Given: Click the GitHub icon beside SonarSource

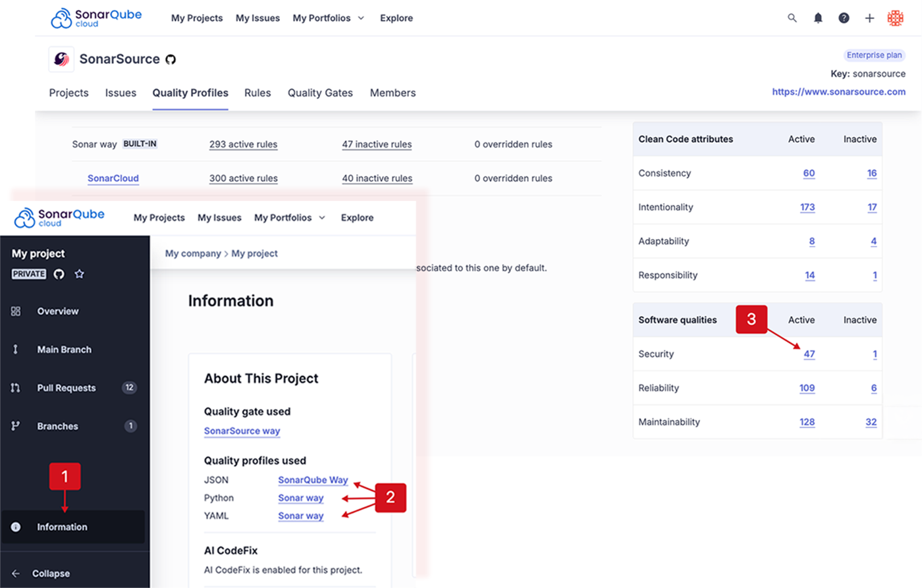Looking at the screenshot, I should pyautogui.click(x=171, y=59).
